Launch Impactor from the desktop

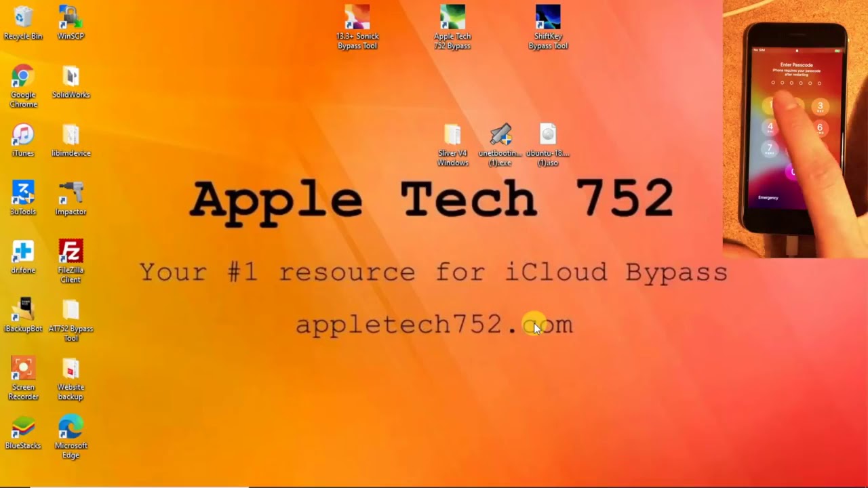pyautogui.click(x=71, y=199)
